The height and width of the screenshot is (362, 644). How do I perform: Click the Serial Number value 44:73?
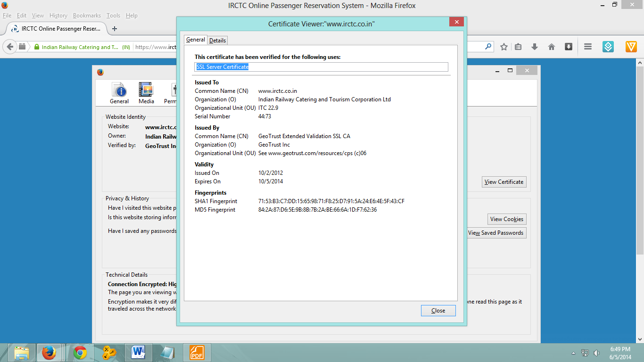[264, 116]
